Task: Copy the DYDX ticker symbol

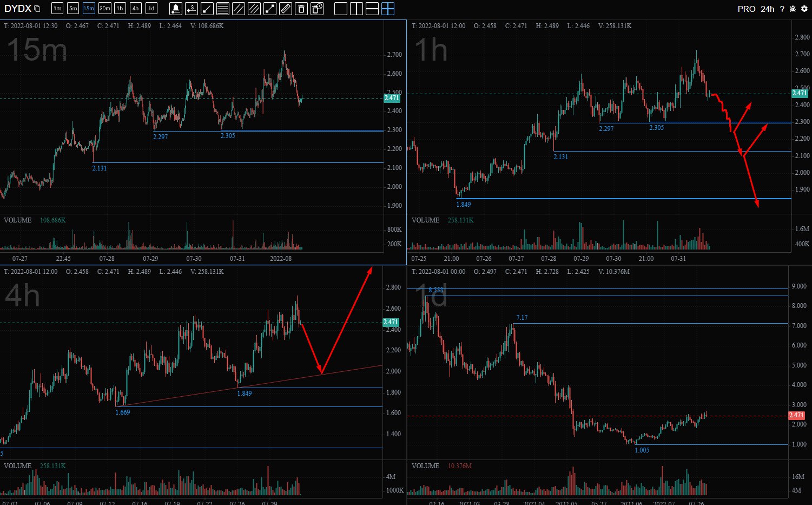Action: 37,9
